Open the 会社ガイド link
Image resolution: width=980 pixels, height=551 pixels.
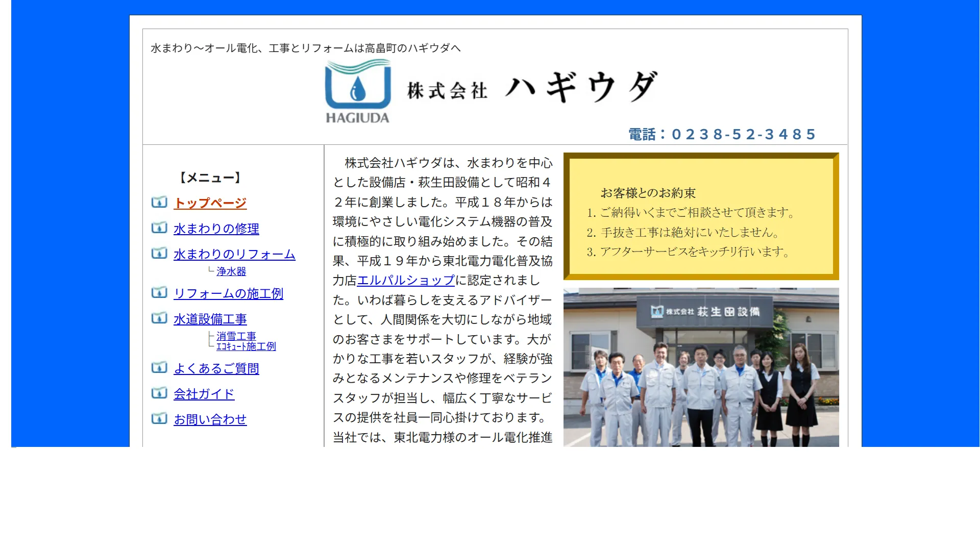click(204, 394)
